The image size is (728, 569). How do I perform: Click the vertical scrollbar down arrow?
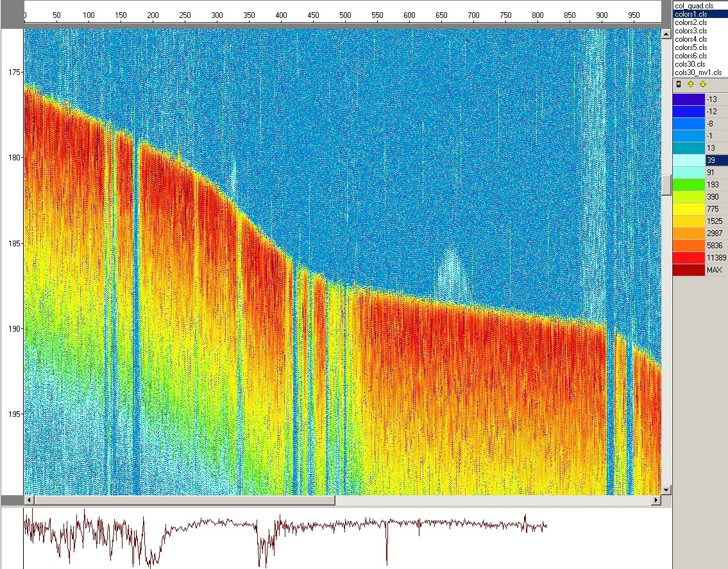(x=666, y=489)
